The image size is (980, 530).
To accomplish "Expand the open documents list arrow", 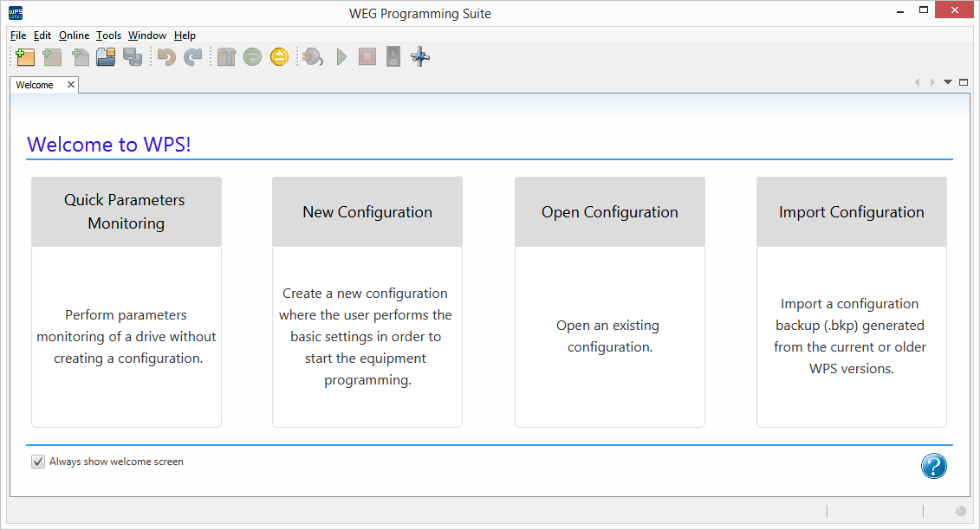I will [948, 82].
